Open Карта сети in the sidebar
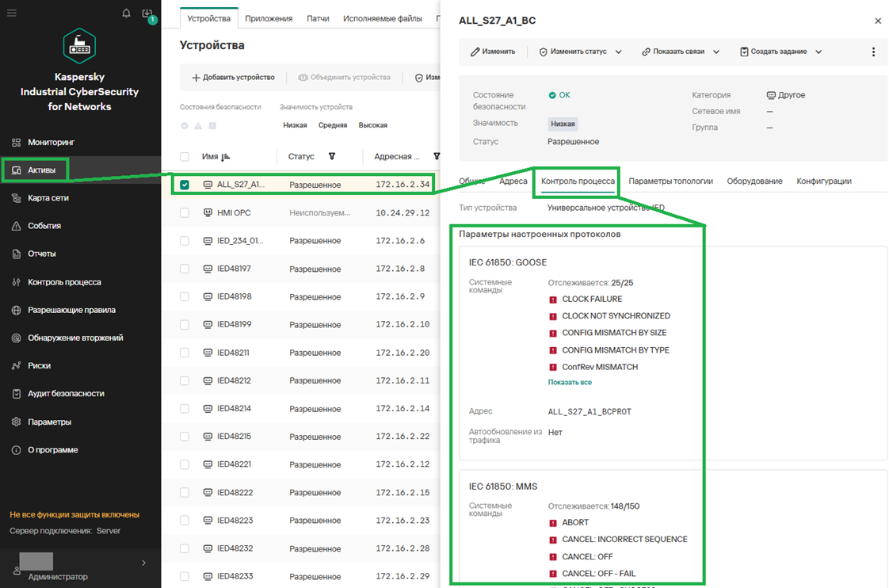The image size is (889, 588). point(48,198)
